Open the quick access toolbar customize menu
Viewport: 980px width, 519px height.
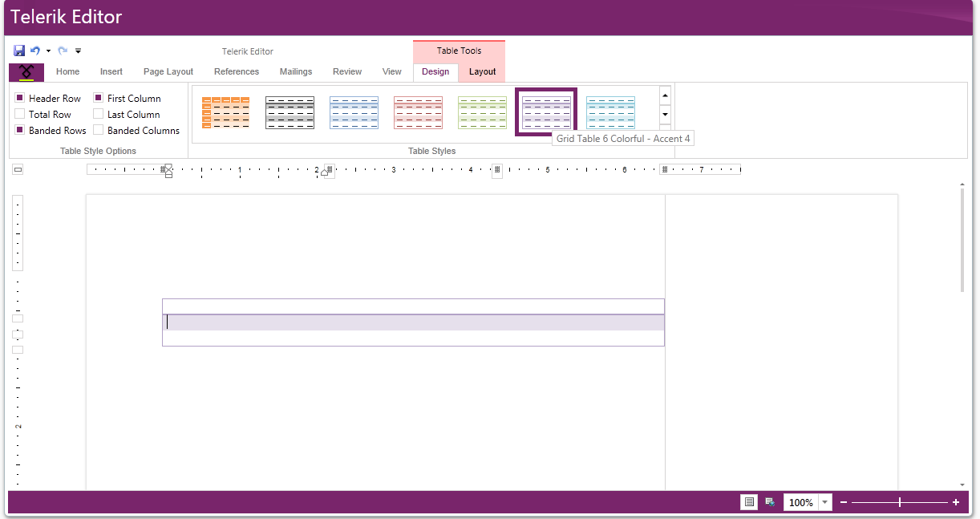(78, 50)
